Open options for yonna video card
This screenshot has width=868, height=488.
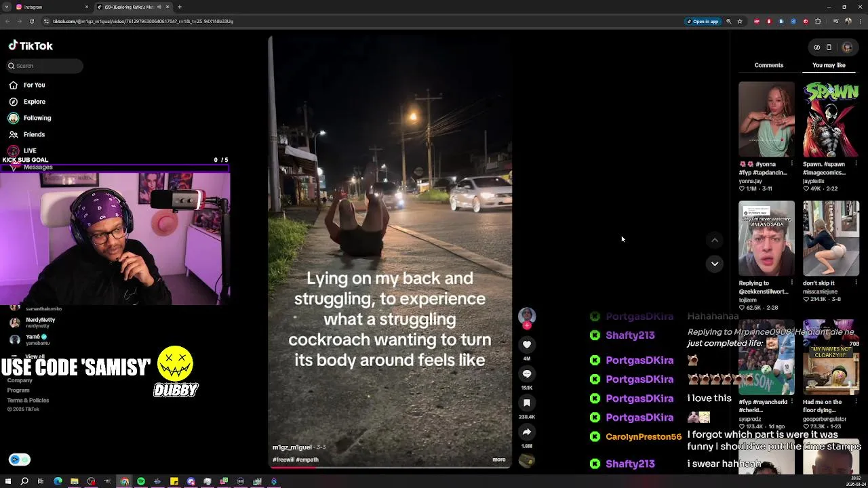point(791,164)
